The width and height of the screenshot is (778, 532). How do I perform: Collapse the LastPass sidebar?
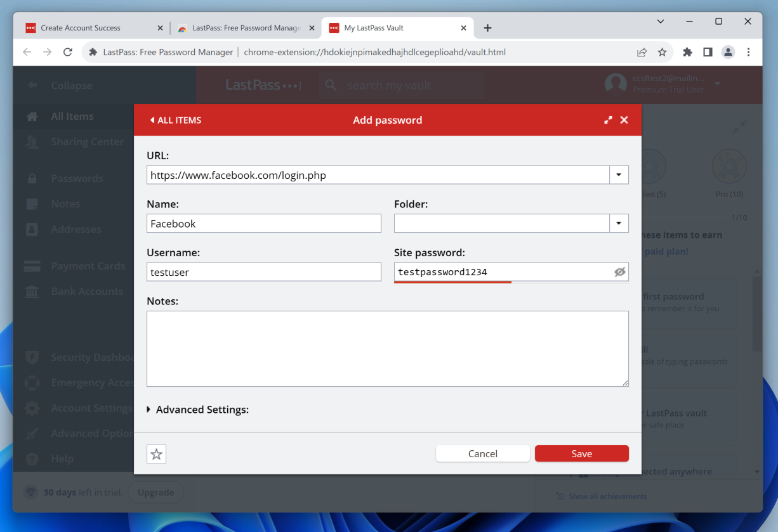coord(60,86)
